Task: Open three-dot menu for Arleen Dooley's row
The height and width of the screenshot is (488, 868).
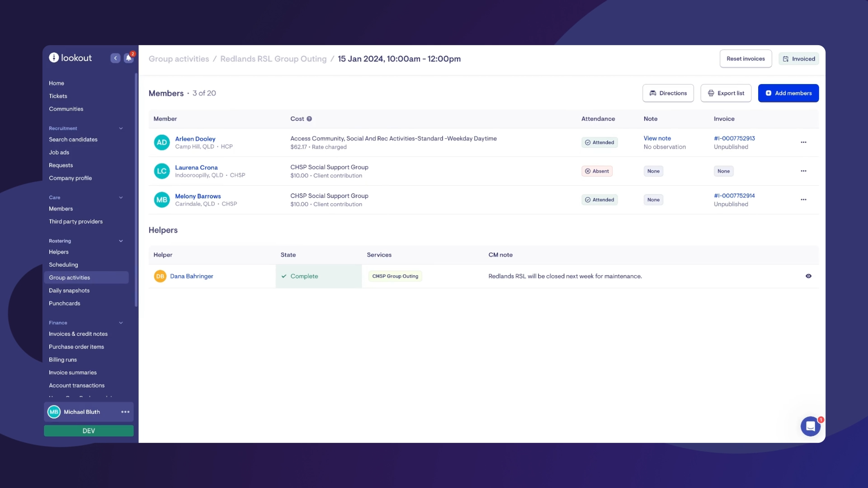Action: pos(803,142)
